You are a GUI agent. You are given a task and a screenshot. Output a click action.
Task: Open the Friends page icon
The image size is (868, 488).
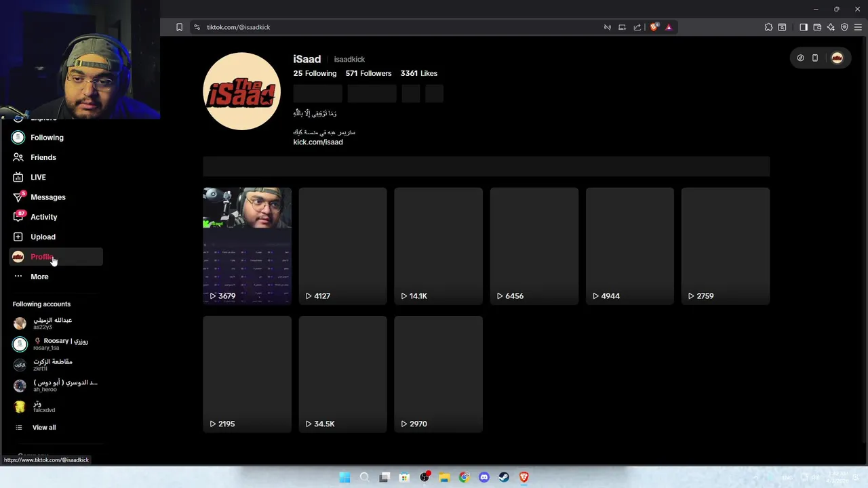[18, 157]
